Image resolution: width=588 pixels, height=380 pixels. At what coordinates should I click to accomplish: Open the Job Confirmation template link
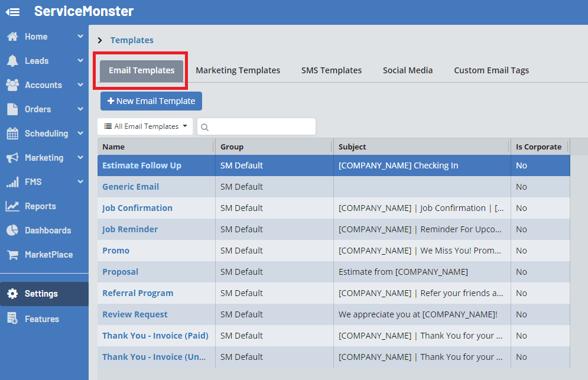point(137,208)
